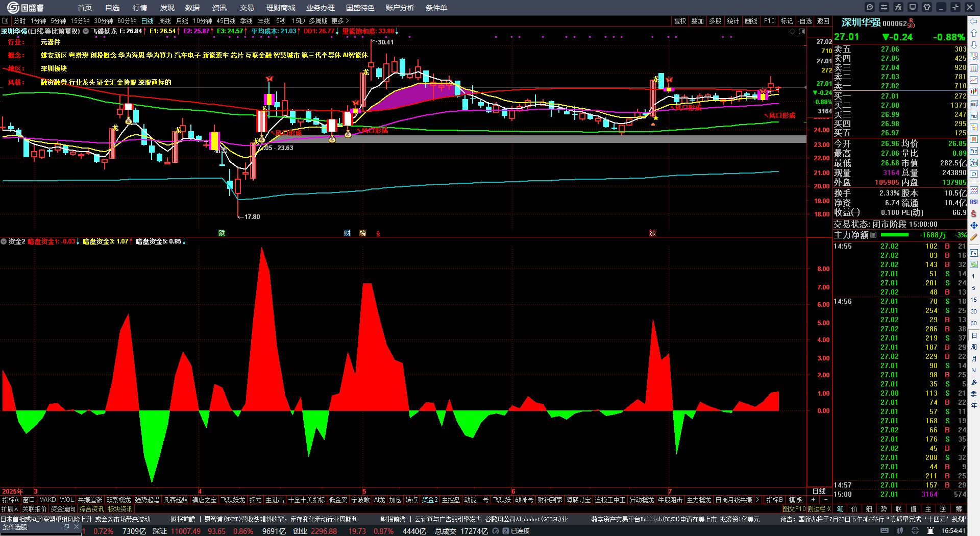The height and width of the screenshot is (536, 980).
Task: Click the 财 marker below the chart
Action: (347, 233)
